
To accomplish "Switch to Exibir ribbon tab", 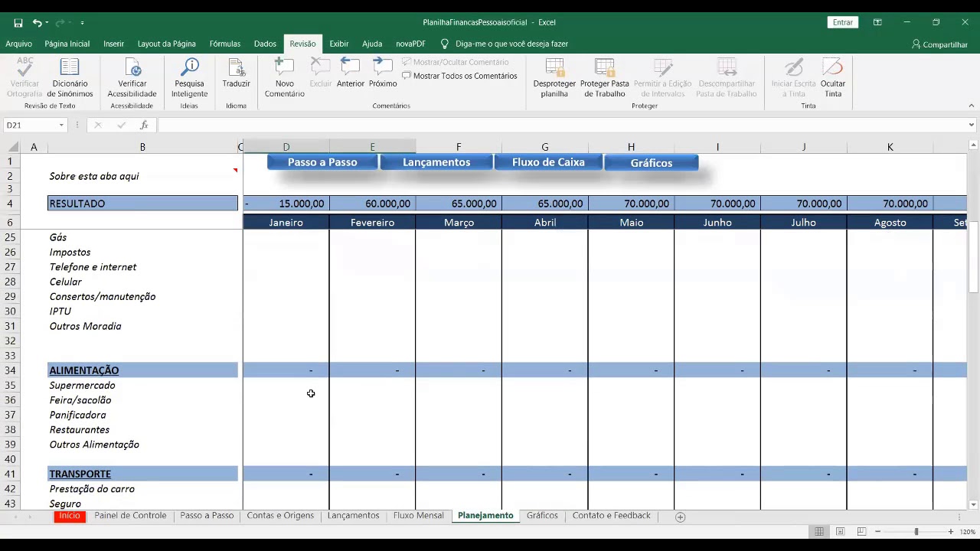I will [339, 44].
